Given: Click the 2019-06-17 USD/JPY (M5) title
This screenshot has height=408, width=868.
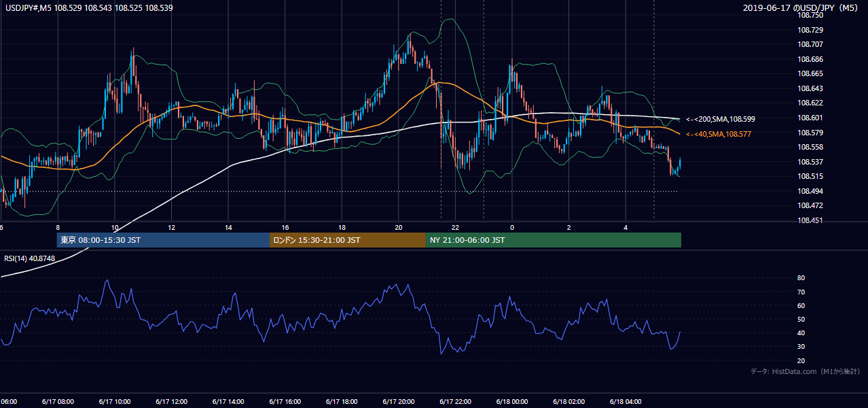Looking at the screenshot, I should [x=801, y=7].
